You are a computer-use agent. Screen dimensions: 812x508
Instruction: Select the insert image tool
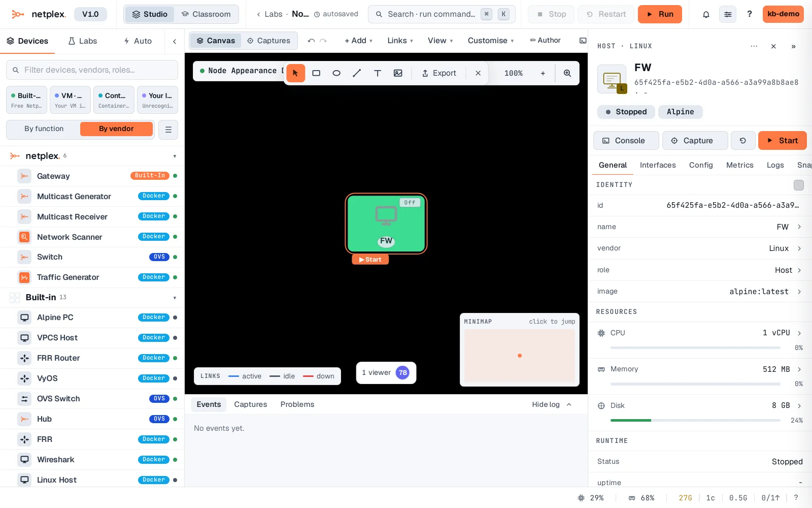pos(398,73)
